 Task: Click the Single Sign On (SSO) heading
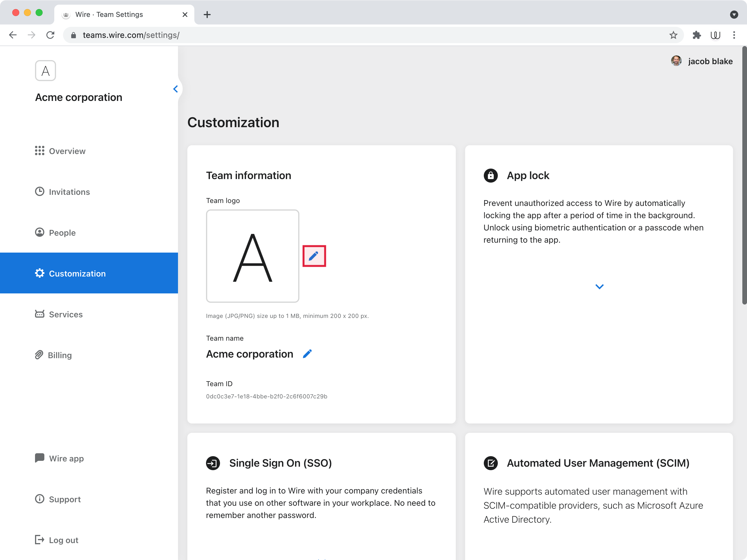(280, 463)
